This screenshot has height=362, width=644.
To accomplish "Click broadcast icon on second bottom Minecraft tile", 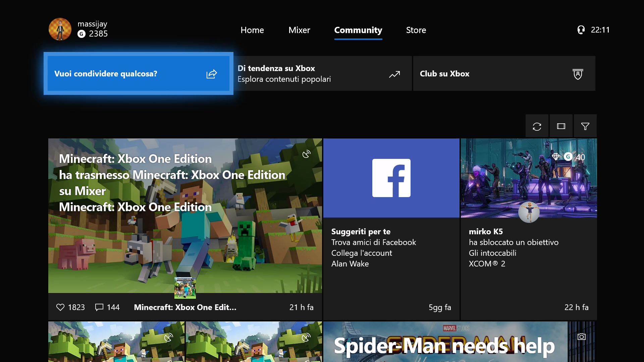I will (x=306, y=337).
